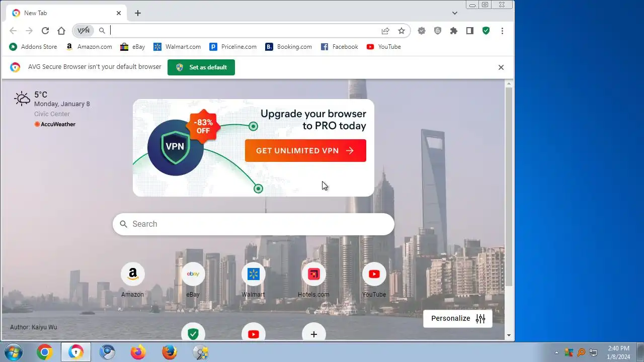Open the Walmart.com bookmark

[x=177, y=47]
